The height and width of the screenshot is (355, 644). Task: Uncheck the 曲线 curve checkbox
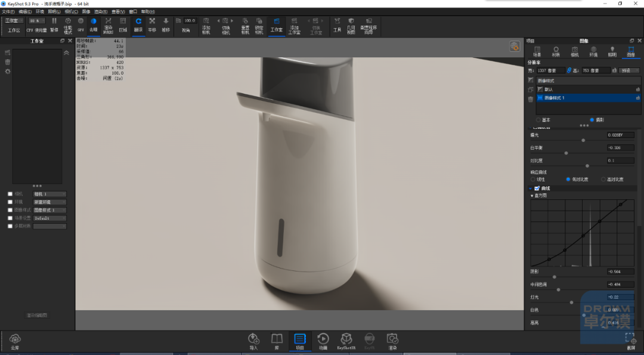(537, 188)
